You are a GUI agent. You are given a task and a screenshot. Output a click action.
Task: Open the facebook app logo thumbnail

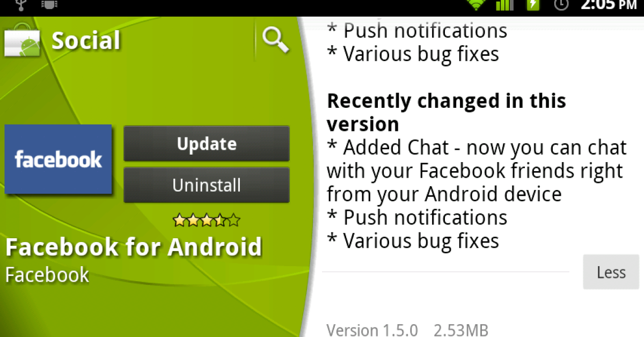[58, 159]
